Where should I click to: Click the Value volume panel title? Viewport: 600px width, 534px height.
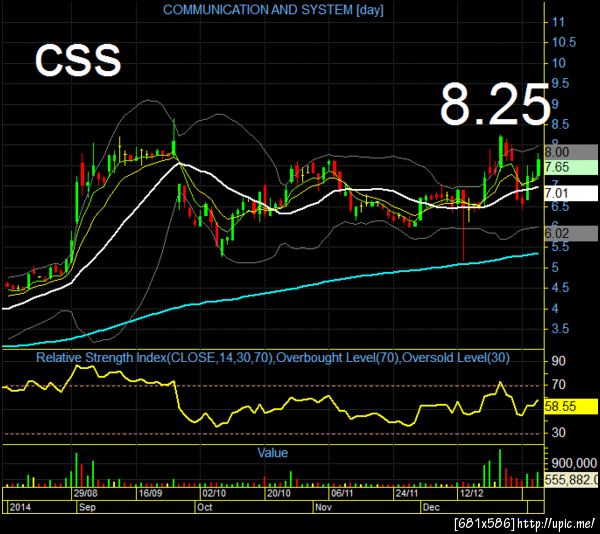(x=272, y=453)
